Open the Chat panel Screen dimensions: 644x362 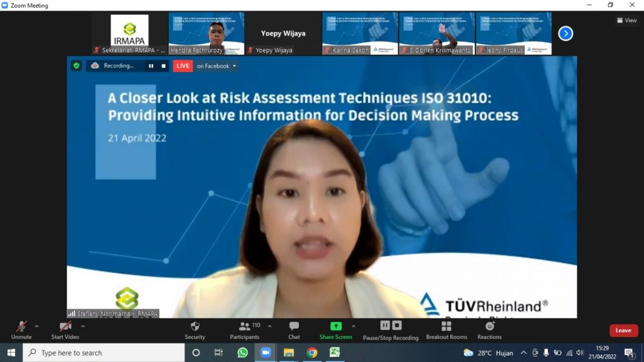point(294,327)
